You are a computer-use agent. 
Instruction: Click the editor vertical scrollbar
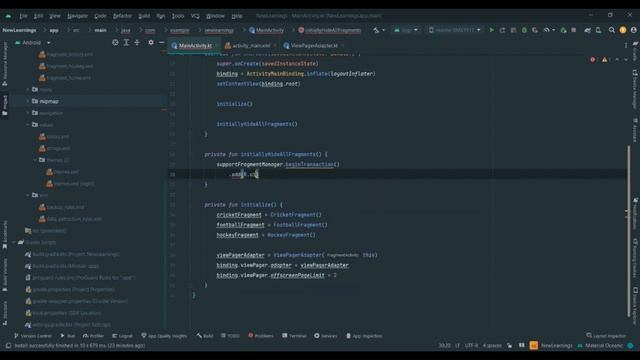[x=629, y=231]
